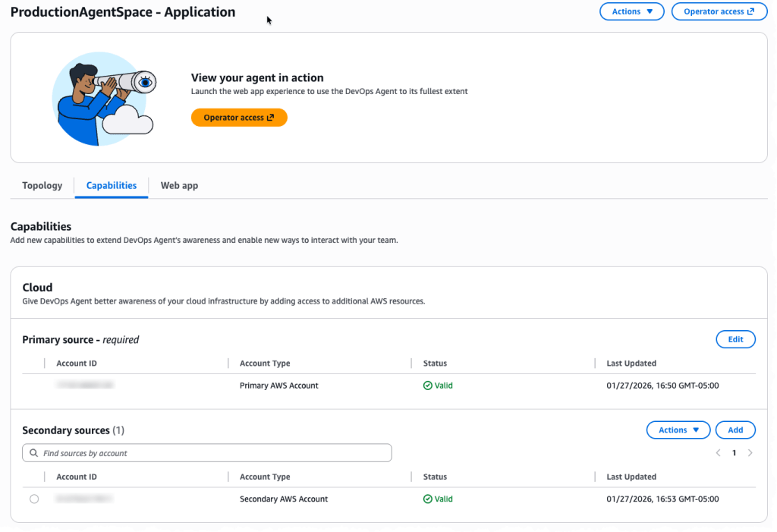Select the Capabilities tab
The height and width of the screenshot is (532, 777).
112,185
